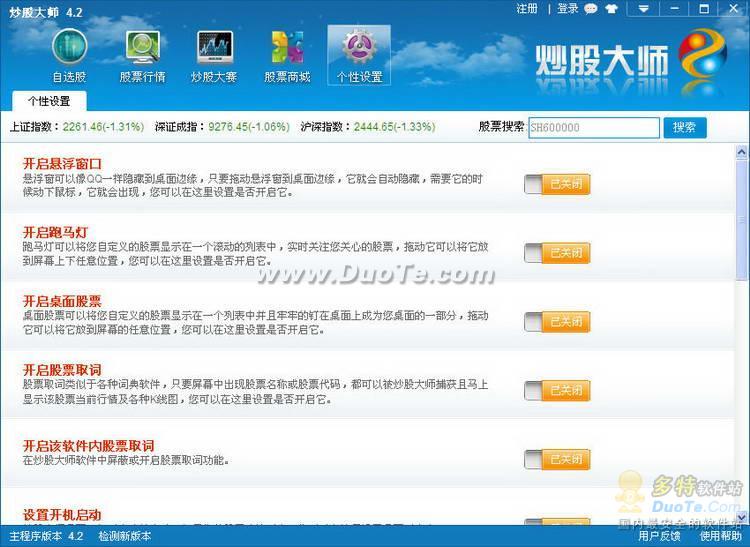Switch to the 个性设置 tab
Viewport: 750px width, 547px height.
click(49, 101)
